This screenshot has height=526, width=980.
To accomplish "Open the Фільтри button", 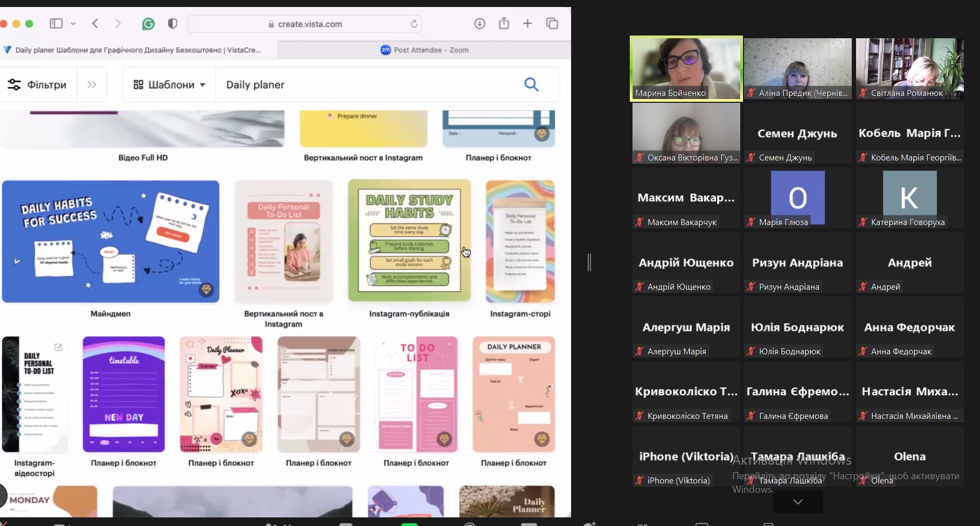I will pos(37,85).
